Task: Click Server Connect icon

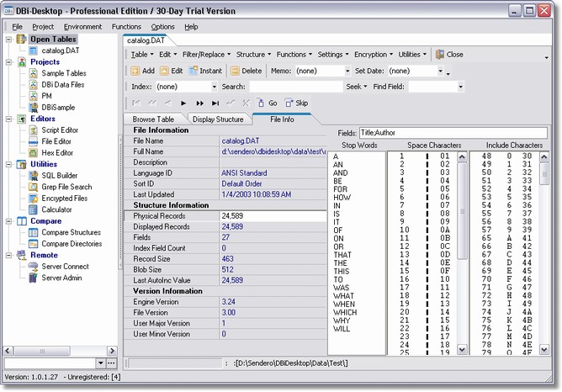Action: click(x=34, y=267)
